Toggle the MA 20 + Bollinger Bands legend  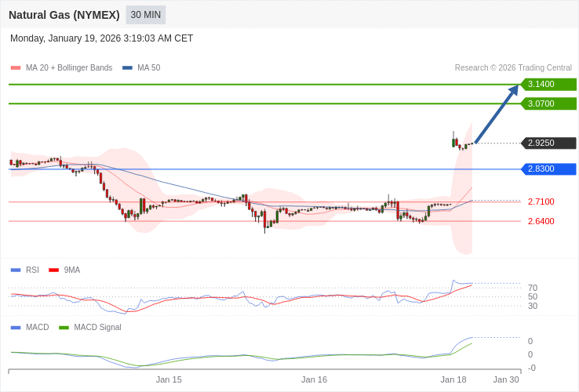pos(68,68)
